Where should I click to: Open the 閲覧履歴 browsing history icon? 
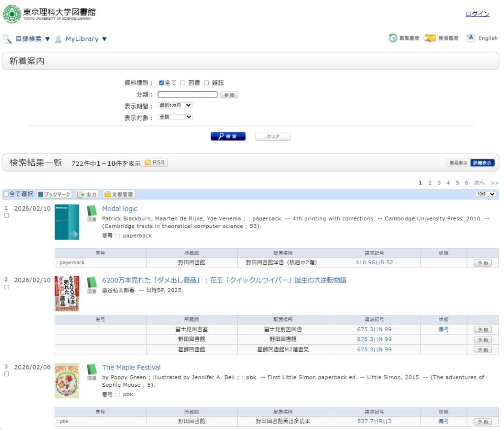393,38
